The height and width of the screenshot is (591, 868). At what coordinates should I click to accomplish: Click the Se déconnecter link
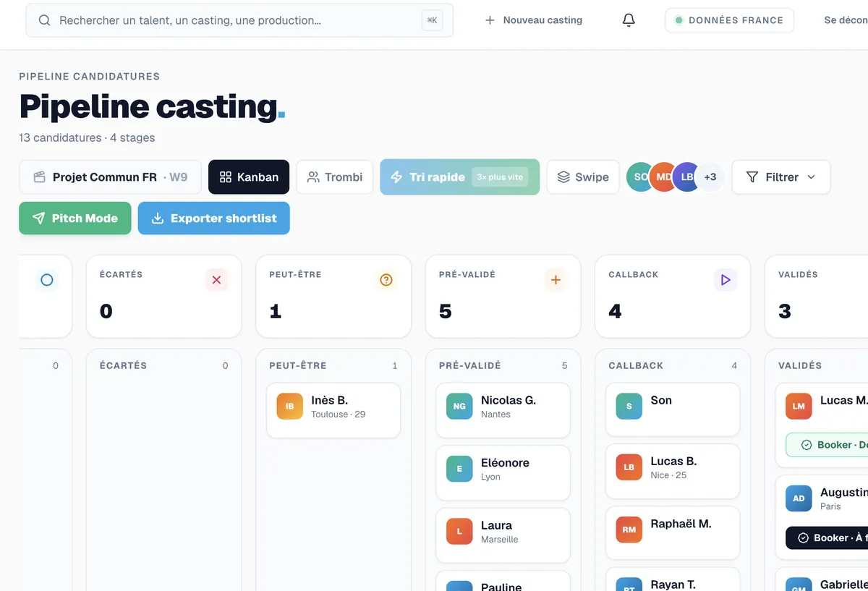[846, 20]
